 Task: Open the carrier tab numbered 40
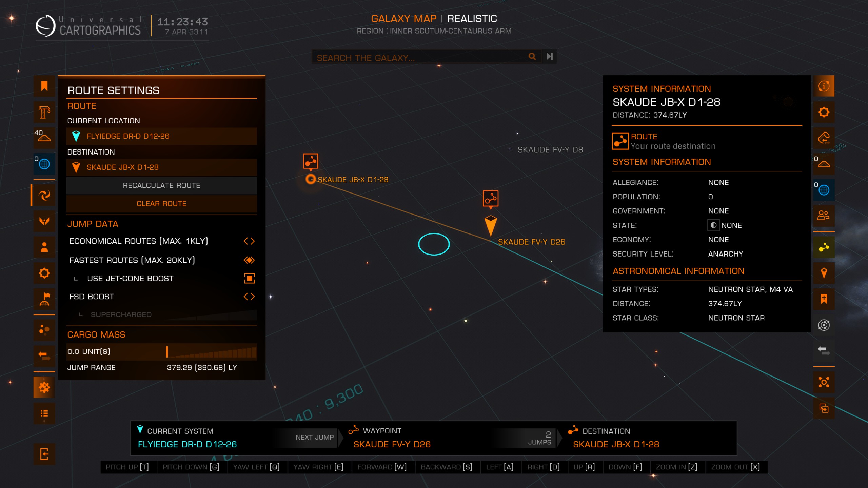click(x=44, y=138)
